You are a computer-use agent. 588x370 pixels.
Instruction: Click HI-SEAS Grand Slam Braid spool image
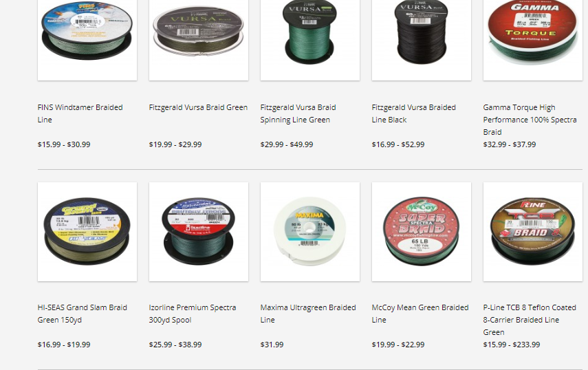click(87, 232)
